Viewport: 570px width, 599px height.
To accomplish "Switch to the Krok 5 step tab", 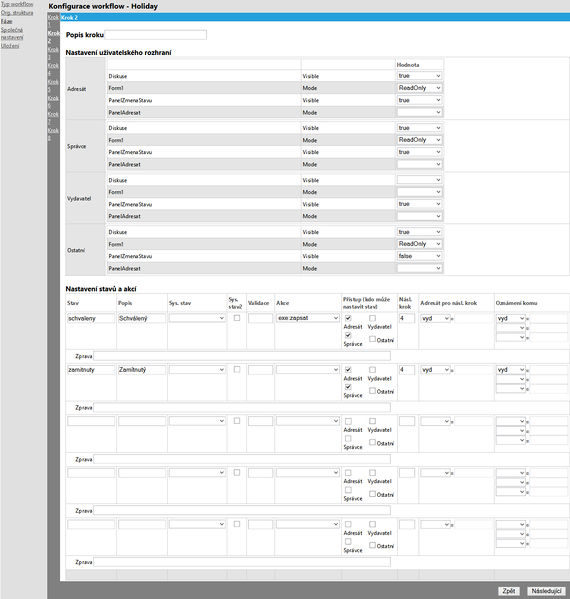I will (53, 86).
